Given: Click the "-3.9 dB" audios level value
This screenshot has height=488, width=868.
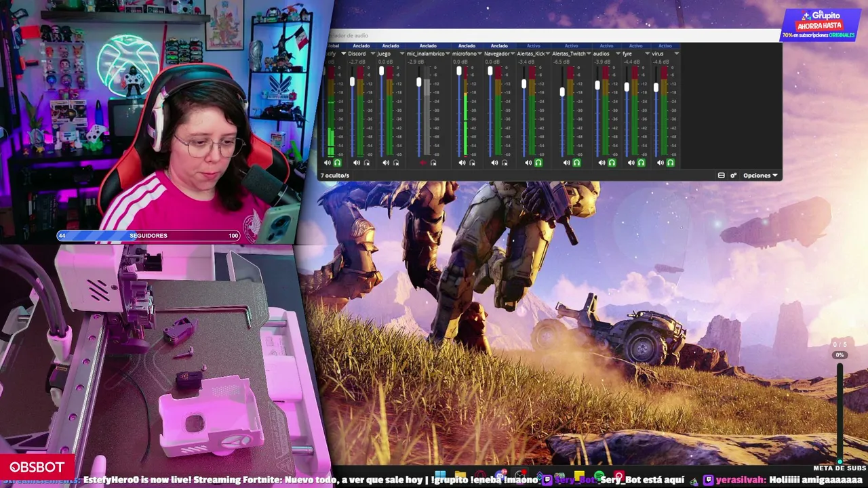Looking at the screenshot, I should (x=601, y=62).
